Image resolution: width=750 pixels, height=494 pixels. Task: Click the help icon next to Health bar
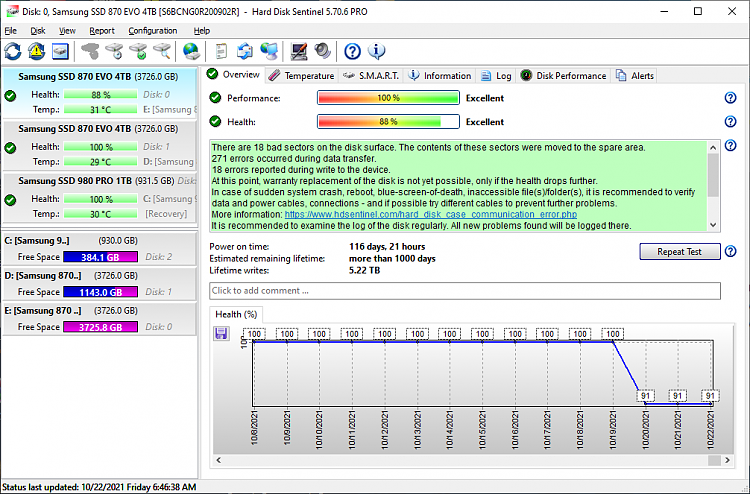730,121
